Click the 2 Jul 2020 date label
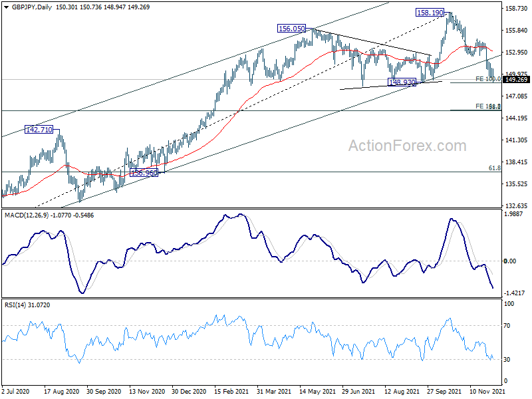This screenshot has width=532, height=399. coord(15,392)
